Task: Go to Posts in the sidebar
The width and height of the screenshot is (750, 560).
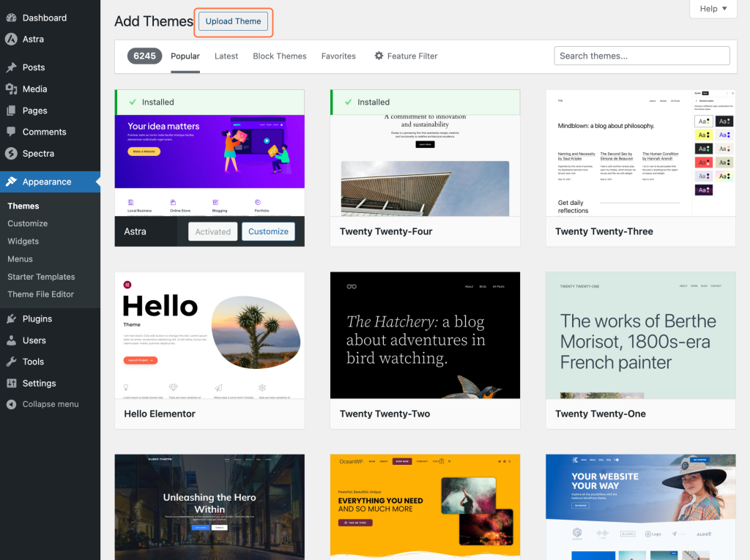Action: 51,67
